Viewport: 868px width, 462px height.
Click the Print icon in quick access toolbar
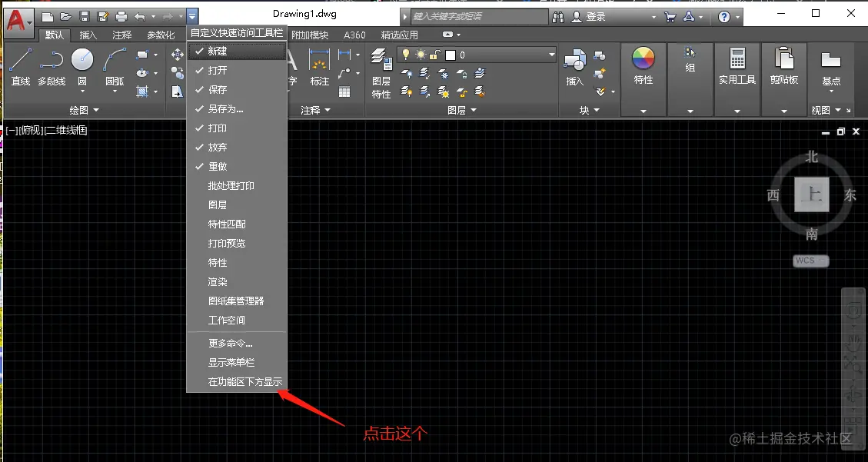pyautogui.click(x=121, y=17)
